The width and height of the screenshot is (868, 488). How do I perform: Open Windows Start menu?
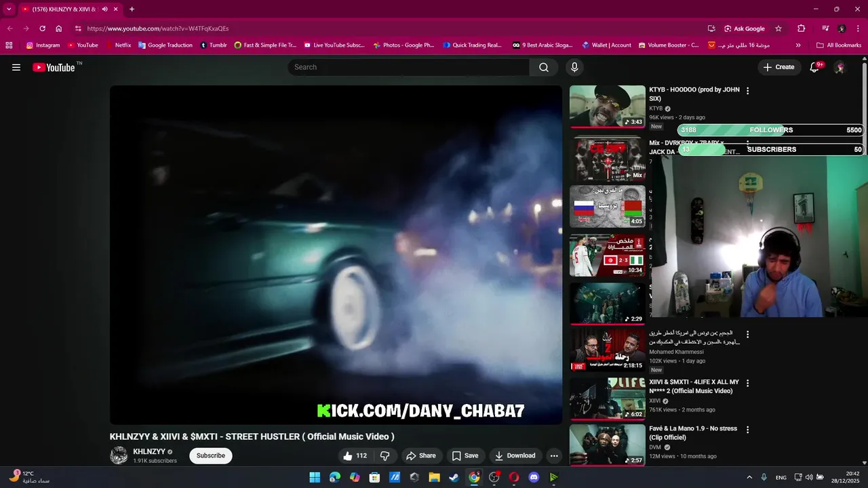315,477
